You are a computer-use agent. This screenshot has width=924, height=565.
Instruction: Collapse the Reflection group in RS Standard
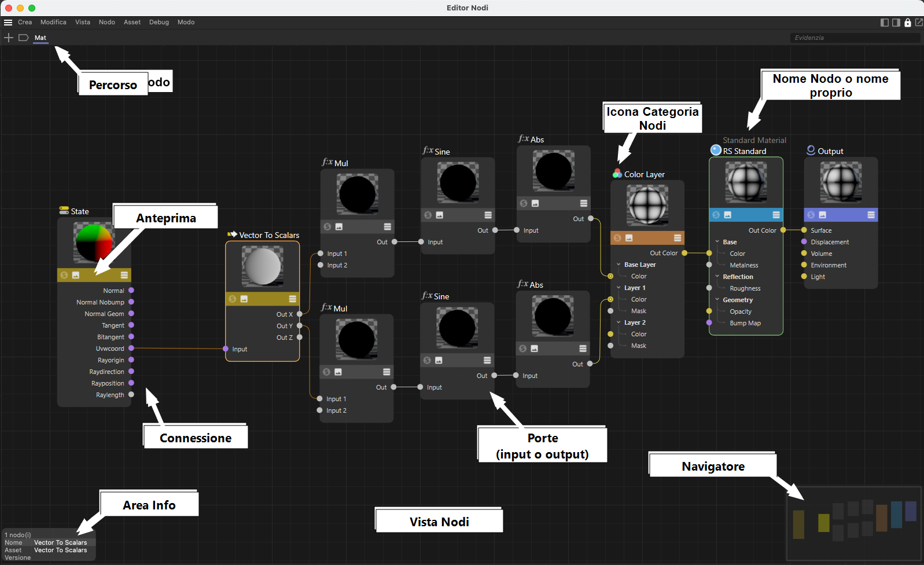(717, 277)
